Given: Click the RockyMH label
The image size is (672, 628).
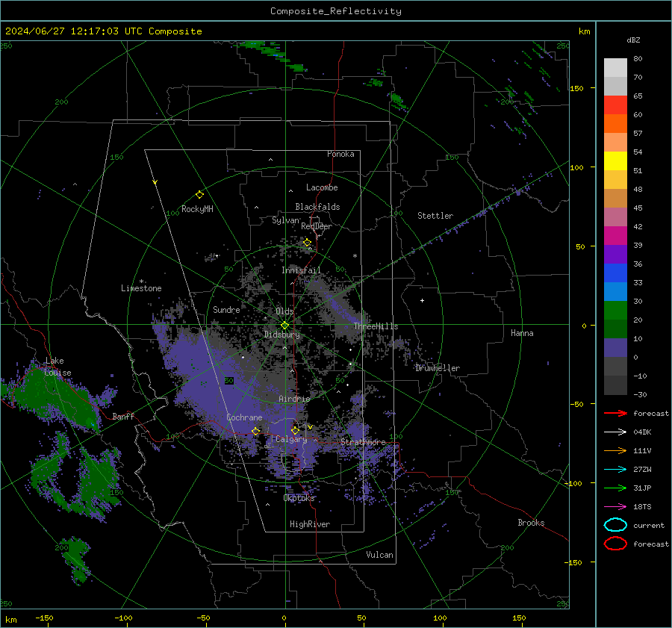Looking at the screenshot, I should pos(197,209).
